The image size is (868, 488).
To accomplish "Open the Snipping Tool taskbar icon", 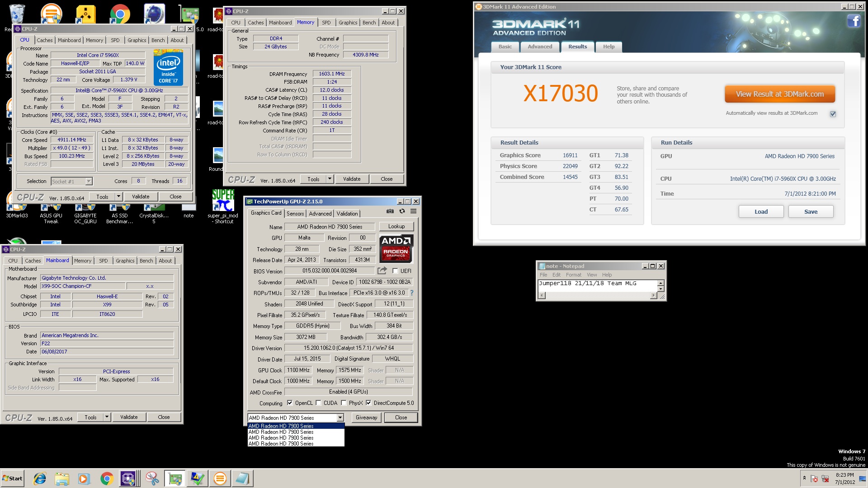I will [x=152, y=479].
